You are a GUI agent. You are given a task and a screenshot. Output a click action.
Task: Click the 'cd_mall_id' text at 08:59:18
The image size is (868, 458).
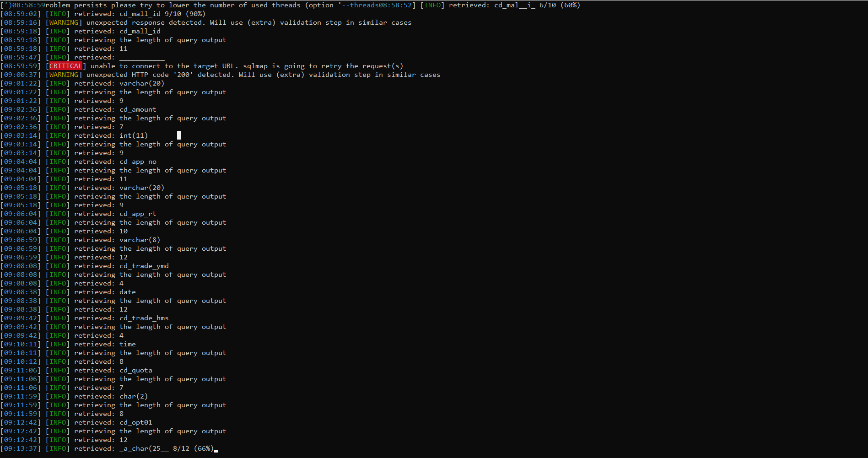coord(140,31)
